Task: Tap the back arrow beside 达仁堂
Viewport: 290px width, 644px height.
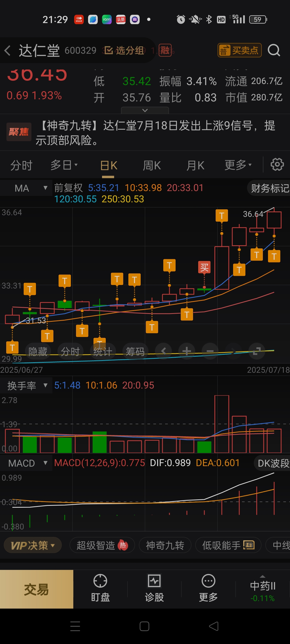Action: pyautogui.click(x=8, y=50)
